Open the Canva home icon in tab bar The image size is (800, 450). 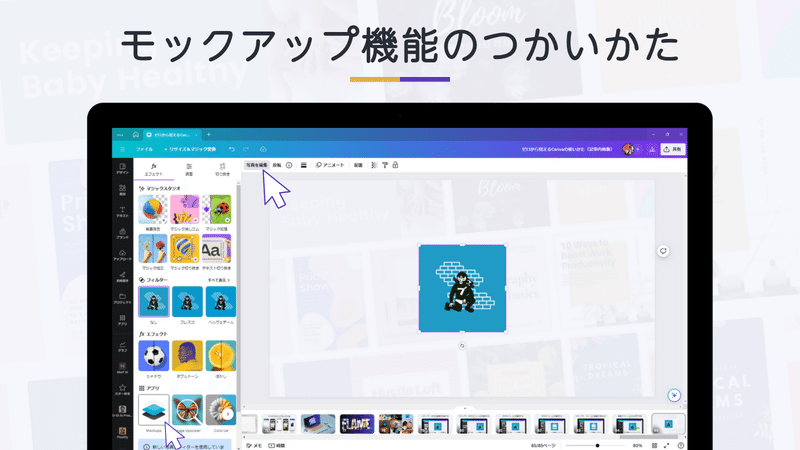(x=136, y=135)
